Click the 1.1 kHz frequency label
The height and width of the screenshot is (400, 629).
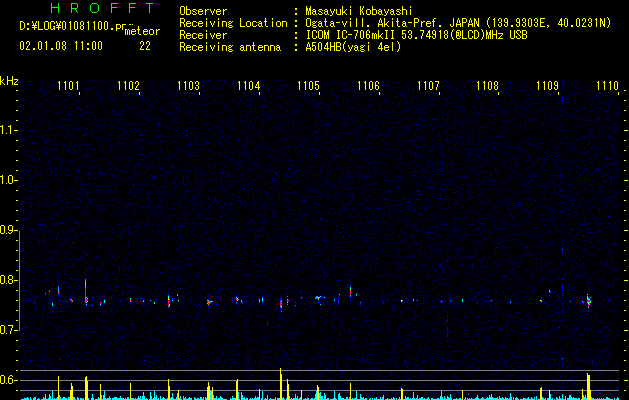click(8, 130)
